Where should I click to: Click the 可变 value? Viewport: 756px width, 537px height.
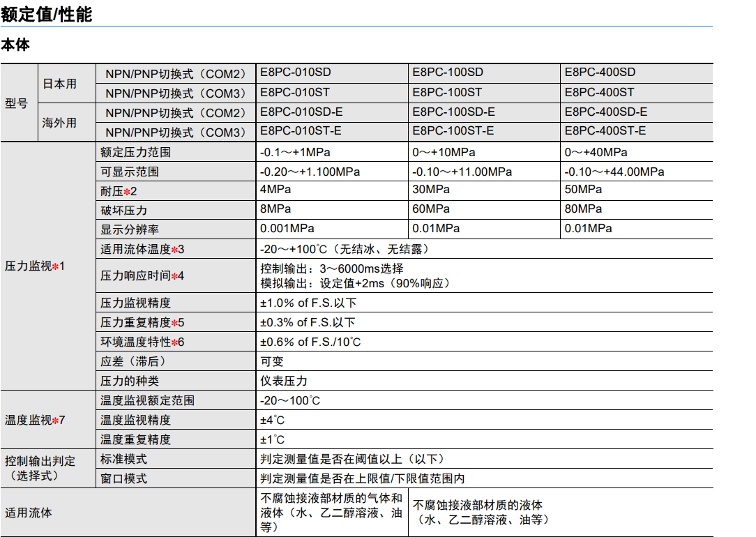[272, 361]
